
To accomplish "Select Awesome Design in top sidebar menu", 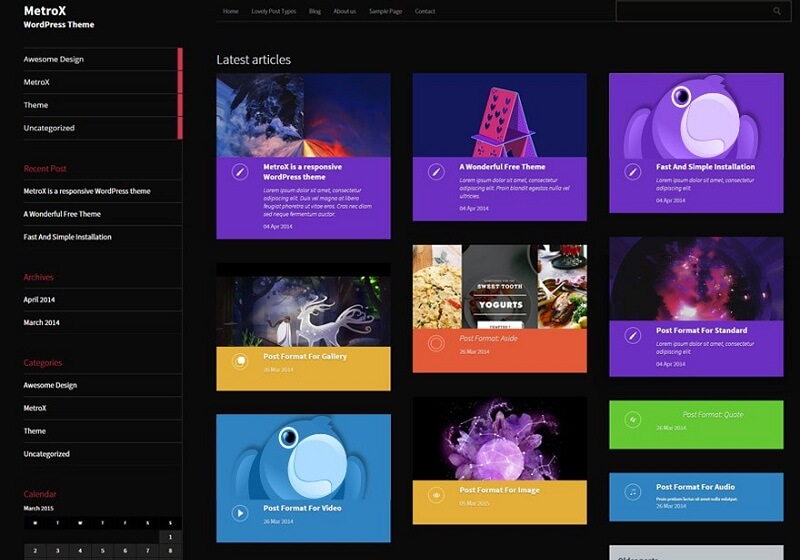I will pyautogui.click(x=103, y=59).
